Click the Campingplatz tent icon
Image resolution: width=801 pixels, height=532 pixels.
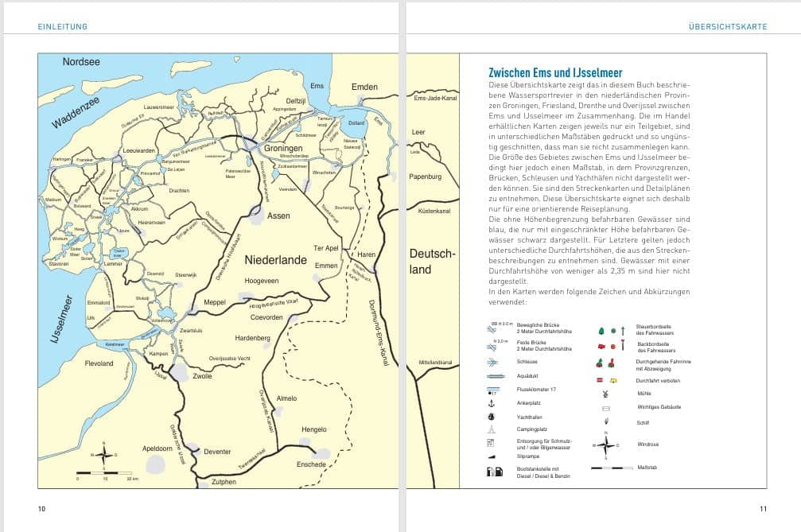492,429
